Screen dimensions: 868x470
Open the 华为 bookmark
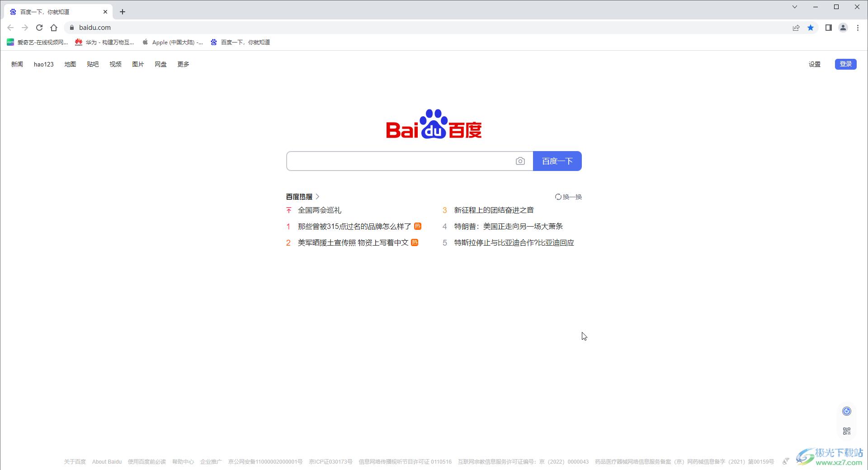[104, 42]
